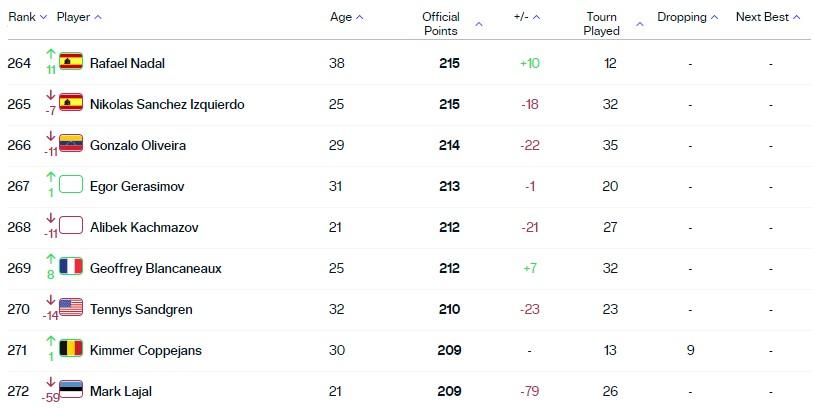Sort by Tourn Played column arrow
The width and height of the screenshot is (813, 409).
pyautogui.click(x=640, y=24)
